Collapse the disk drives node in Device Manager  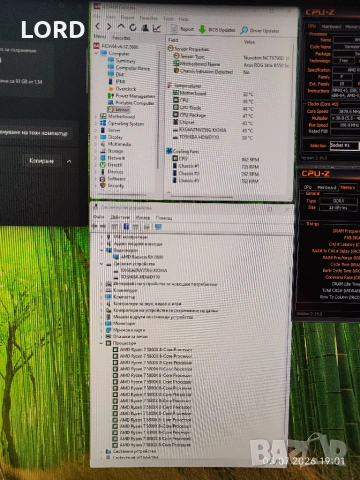(x=102, y=263)
